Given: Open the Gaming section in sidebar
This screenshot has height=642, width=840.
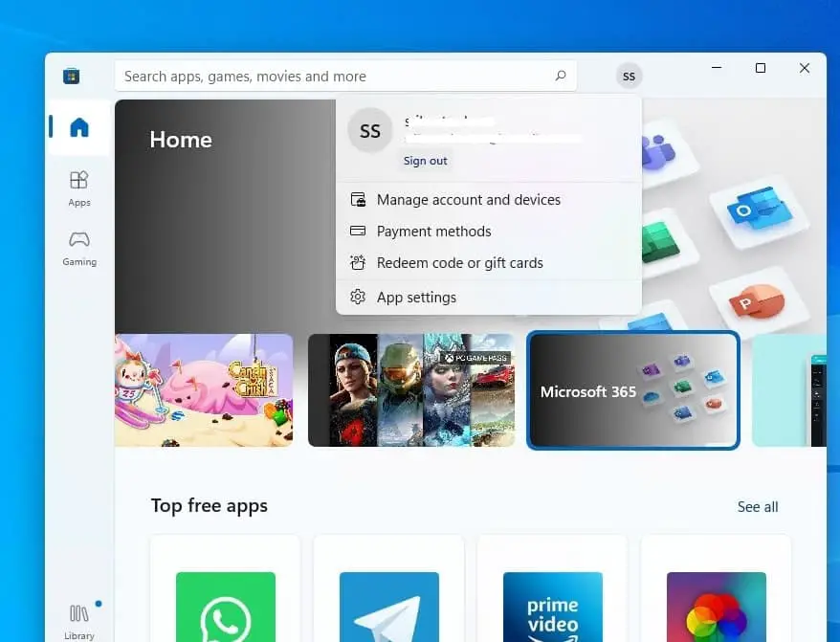Looking at the screenshot, I should 79,248.
